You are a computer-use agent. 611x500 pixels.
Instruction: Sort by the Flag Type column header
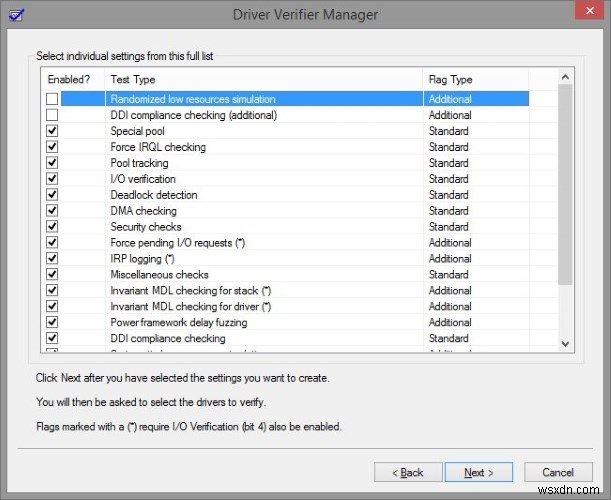point(476,80)
